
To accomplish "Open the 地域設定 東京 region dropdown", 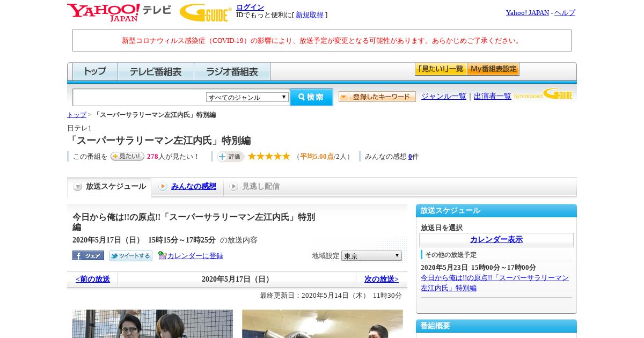I will (x=371, y=256).
